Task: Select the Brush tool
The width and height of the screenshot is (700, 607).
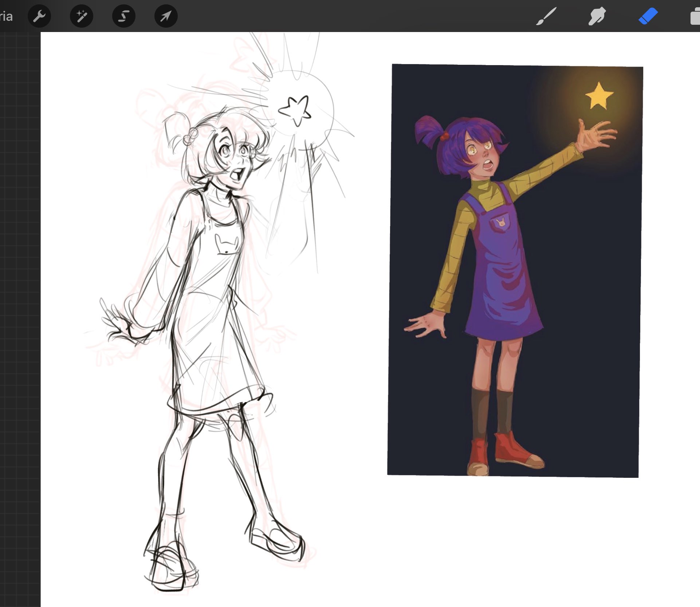Action: 546,16
